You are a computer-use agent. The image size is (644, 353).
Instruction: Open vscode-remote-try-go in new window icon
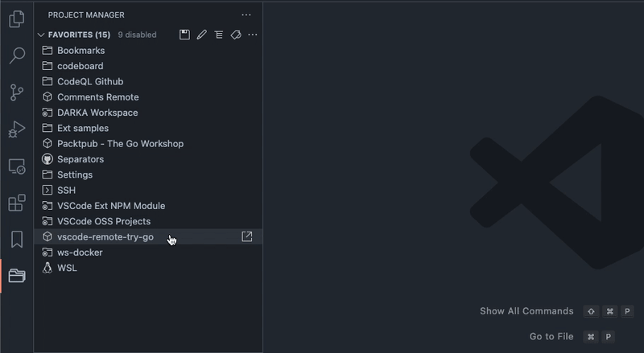pyautogui.click(x=247, y=236)
